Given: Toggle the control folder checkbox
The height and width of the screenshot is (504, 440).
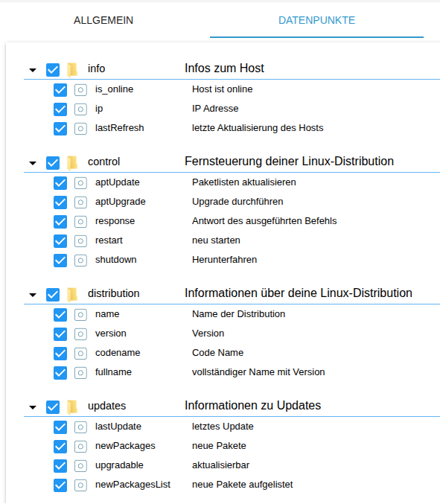Looking at the screenshot, I should point(53,162).
